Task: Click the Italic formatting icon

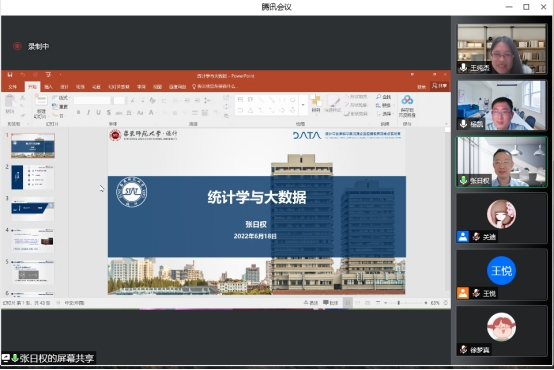Action: 88,112
